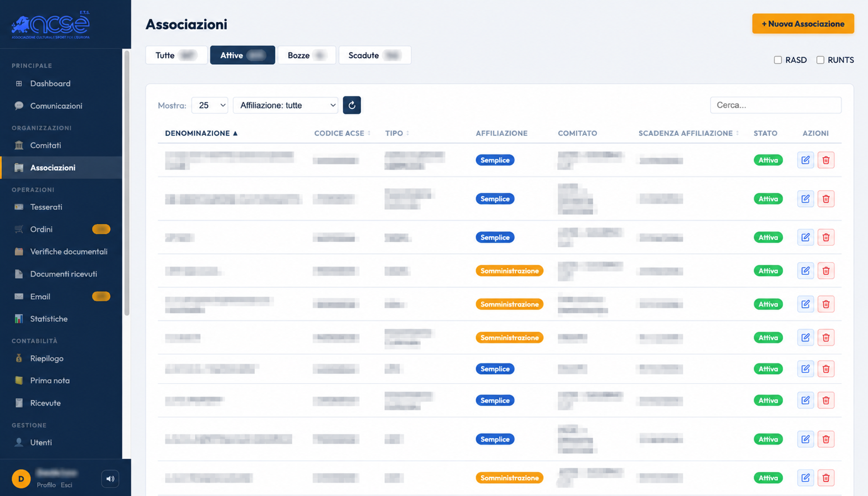
Task: Sort by Denominazione column header
Action: click(x=201, y=133)
